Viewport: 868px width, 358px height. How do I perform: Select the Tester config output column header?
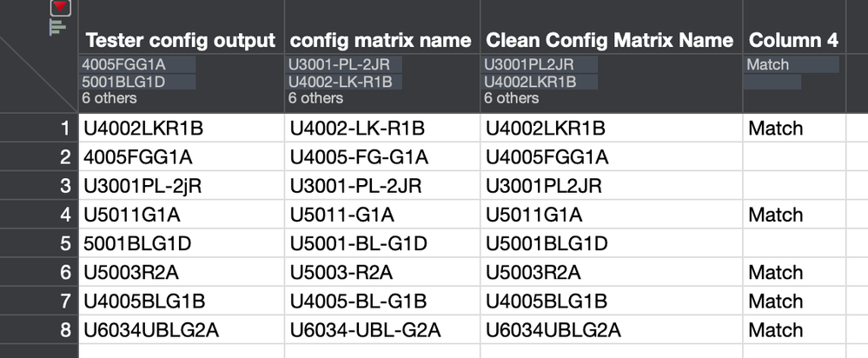pos(180,40)
